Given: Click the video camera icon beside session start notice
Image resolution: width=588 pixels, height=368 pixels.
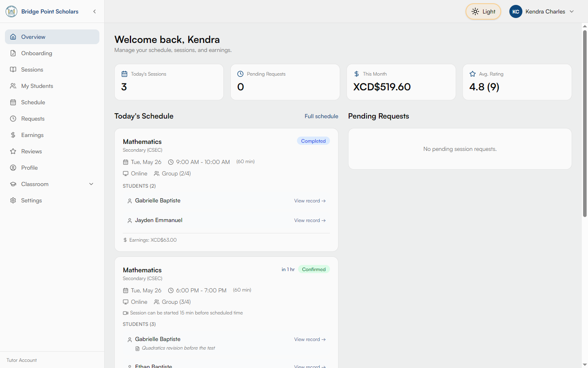Looking at the screenshot, I should [126, 313].
